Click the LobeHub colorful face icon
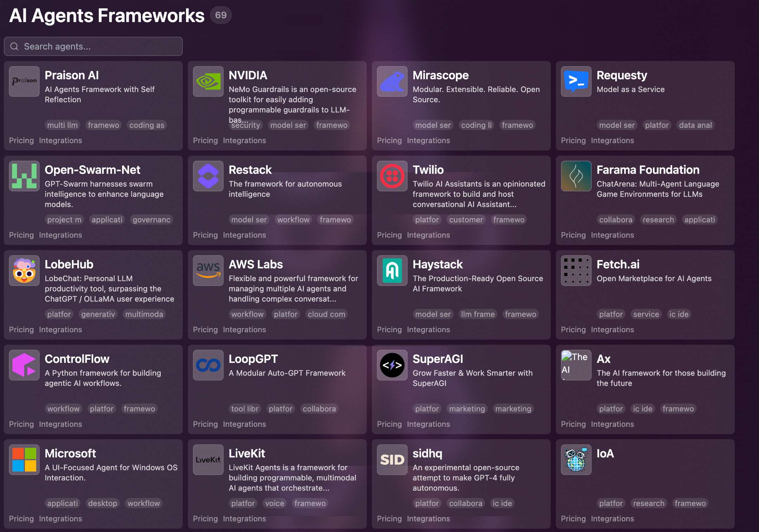This screenshot has height=532, width=759. point(24,271)
